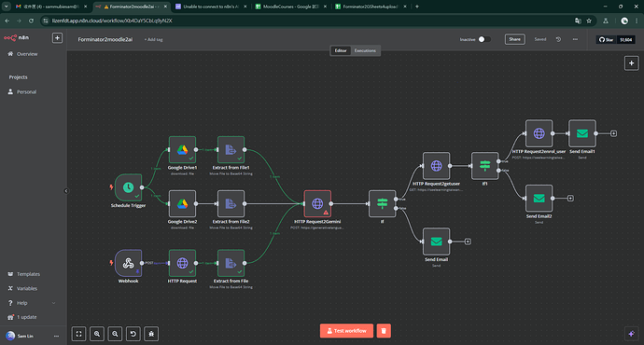Open a new browser tab
This screenshot has height=345, width=644.
click(417, 7)
